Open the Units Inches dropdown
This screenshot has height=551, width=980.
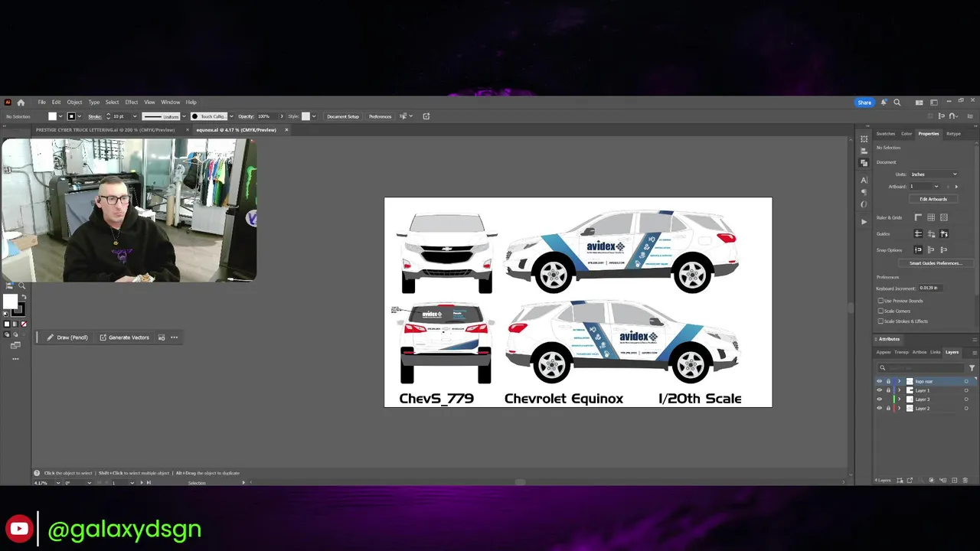point(933,174)
